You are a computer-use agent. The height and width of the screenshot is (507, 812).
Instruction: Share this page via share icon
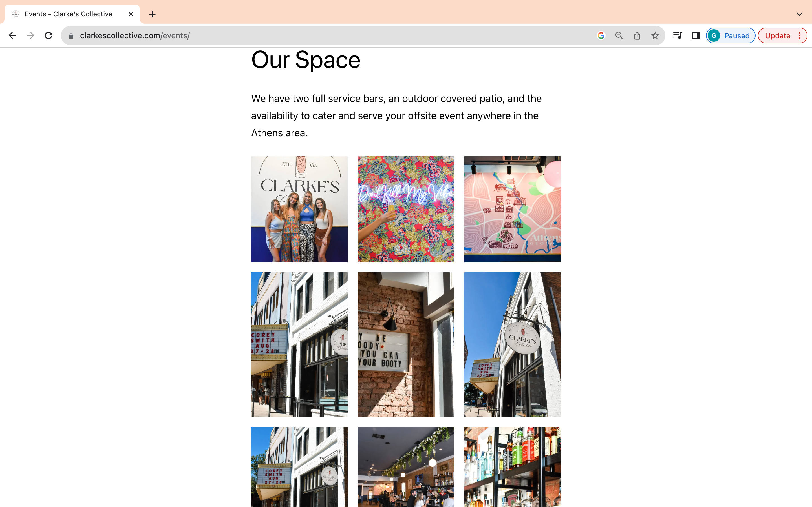pyautogui.click(x=637, y=35)
